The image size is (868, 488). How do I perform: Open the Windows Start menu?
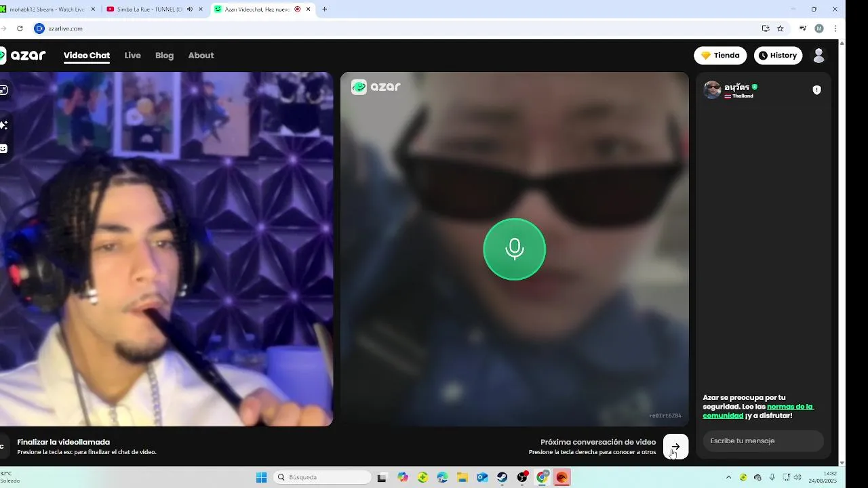tap(262, 477)
